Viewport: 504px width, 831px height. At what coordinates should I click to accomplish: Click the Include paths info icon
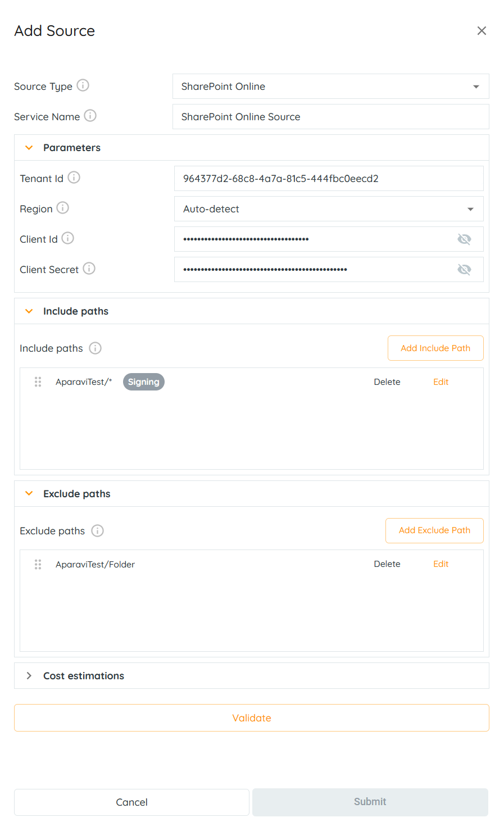96,348
